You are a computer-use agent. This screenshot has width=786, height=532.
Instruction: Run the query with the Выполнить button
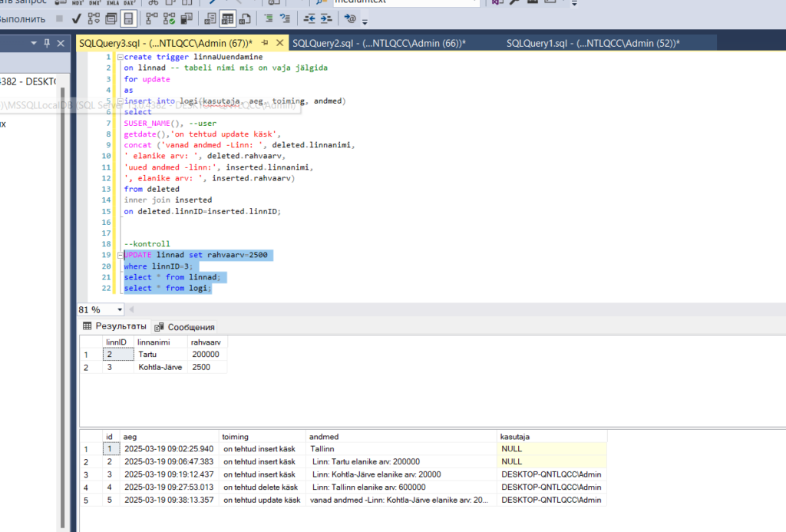22,19
